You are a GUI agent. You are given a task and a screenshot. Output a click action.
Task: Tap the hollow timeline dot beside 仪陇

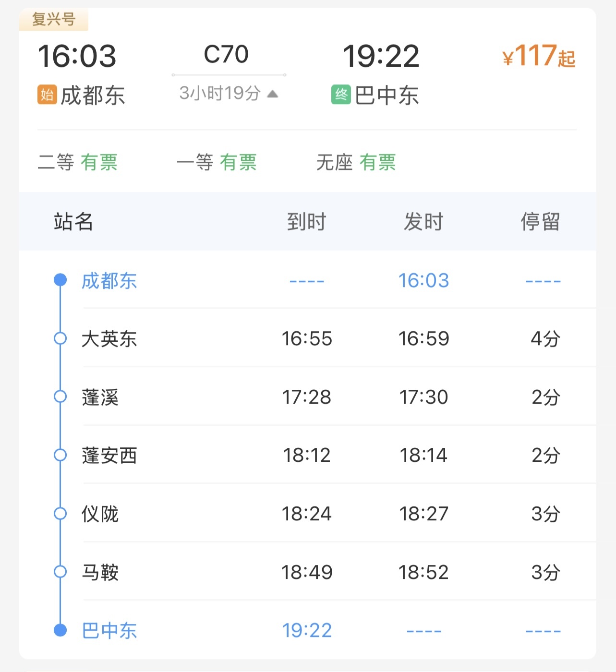[x=60, y=514]
